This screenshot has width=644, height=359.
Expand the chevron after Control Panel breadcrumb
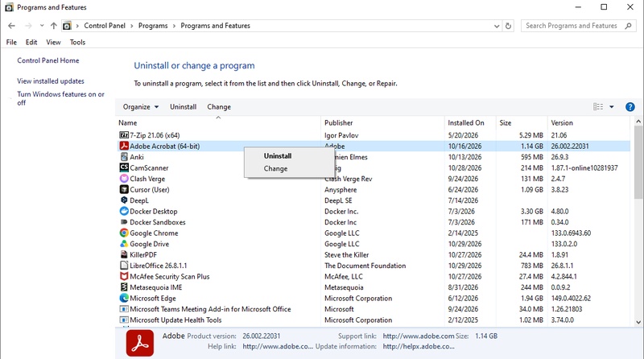[132, 26]
